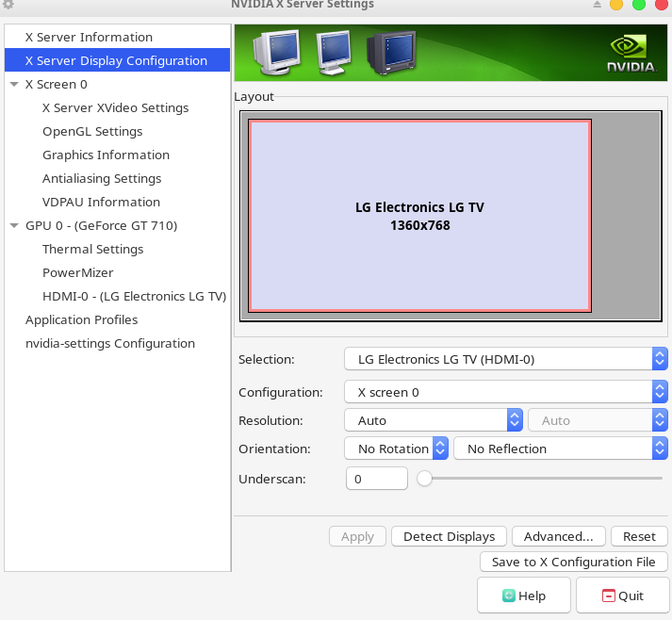
Task: Minimize window with the yellow button
Action: (615, 5)
